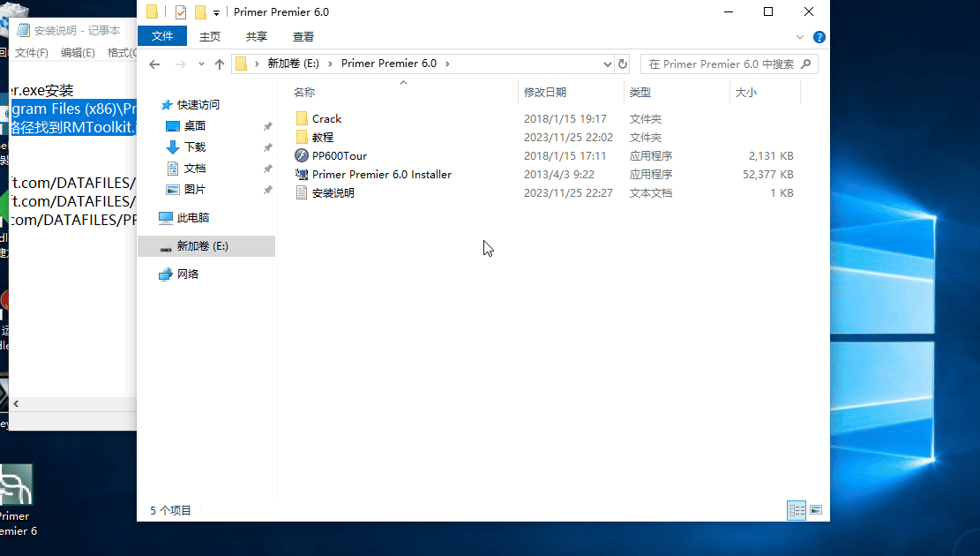980x556 pixels.
Task: Sort by 修改日期 column header
Action: point(545,93)
